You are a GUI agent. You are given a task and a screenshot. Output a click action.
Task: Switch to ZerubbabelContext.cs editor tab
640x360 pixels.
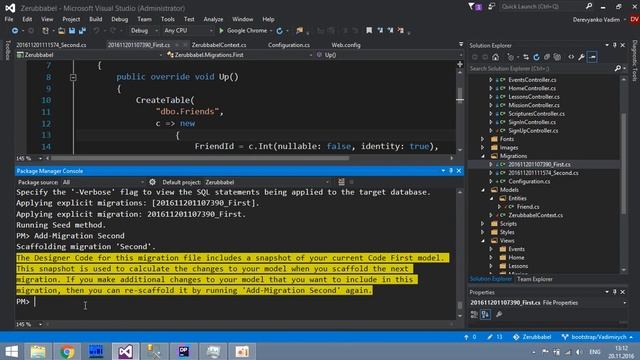click(x=219, y=45)
